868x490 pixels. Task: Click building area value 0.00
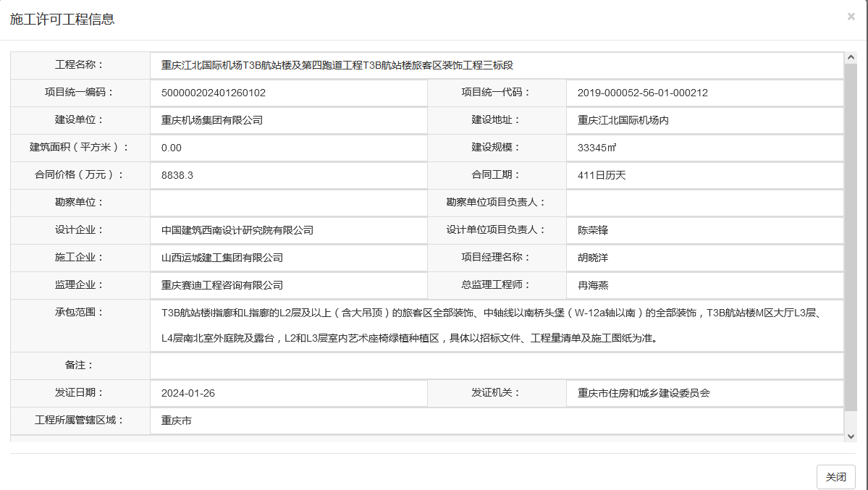(171, 148)
